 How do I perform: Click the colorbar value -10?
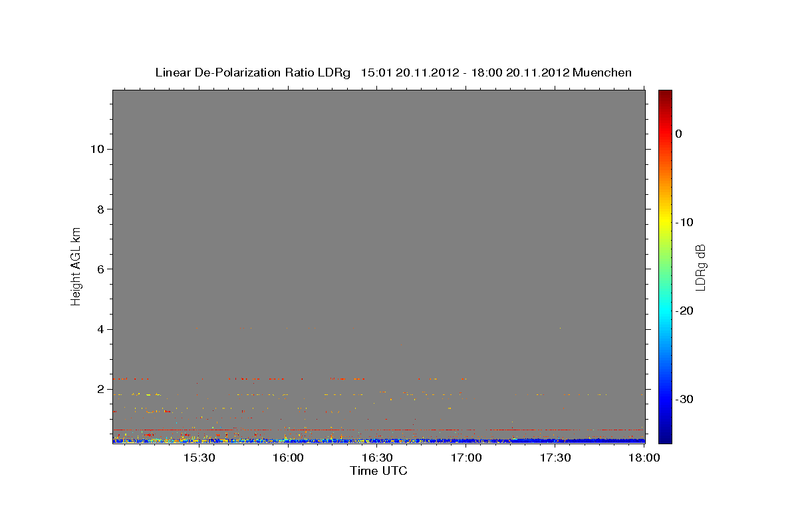coord(685,222)
